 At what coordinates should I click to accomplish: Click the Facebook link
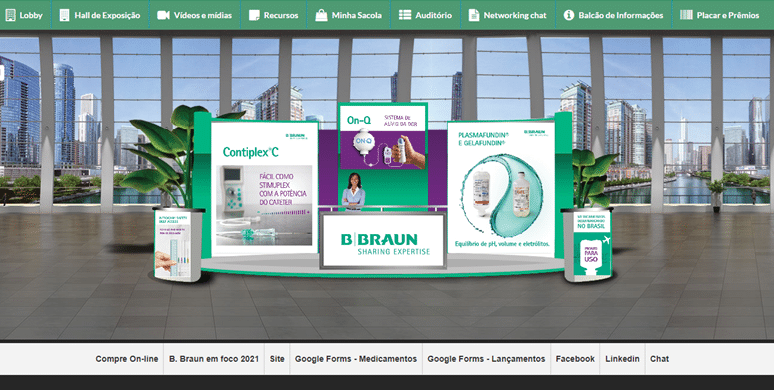pos(575,359)
